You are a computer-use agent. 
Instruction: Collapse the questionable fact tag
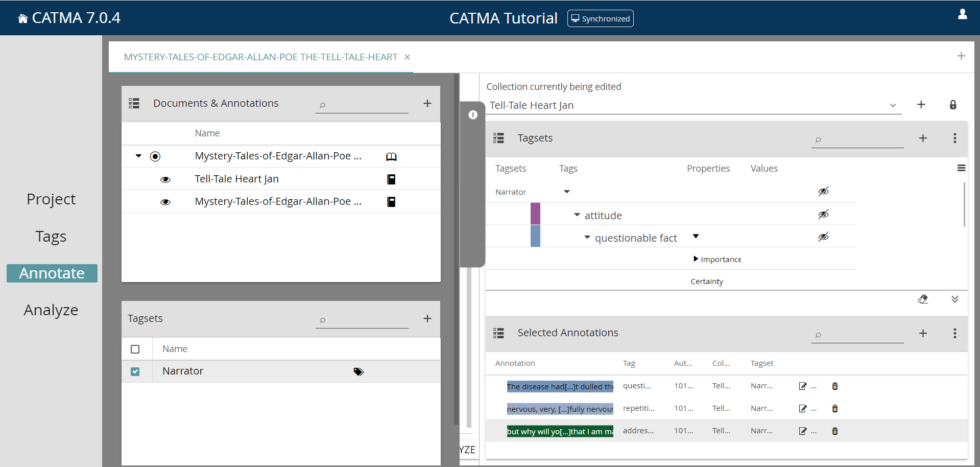tap(587, 238)
